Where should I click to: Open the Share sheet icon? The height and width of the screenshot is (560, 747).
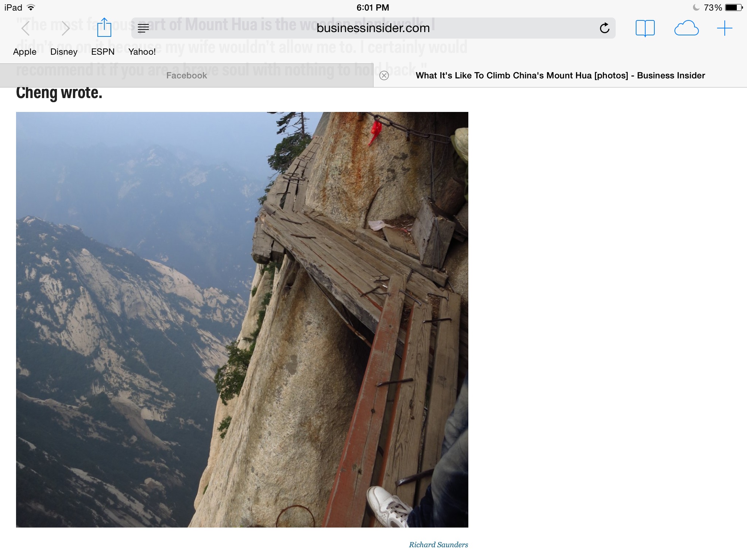[104, 27]
